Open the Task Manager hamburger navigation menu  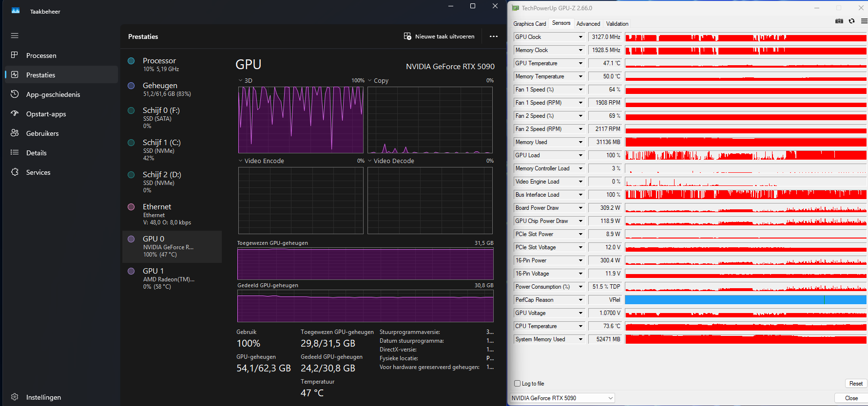pyautogui.click(x=15, y=36)
